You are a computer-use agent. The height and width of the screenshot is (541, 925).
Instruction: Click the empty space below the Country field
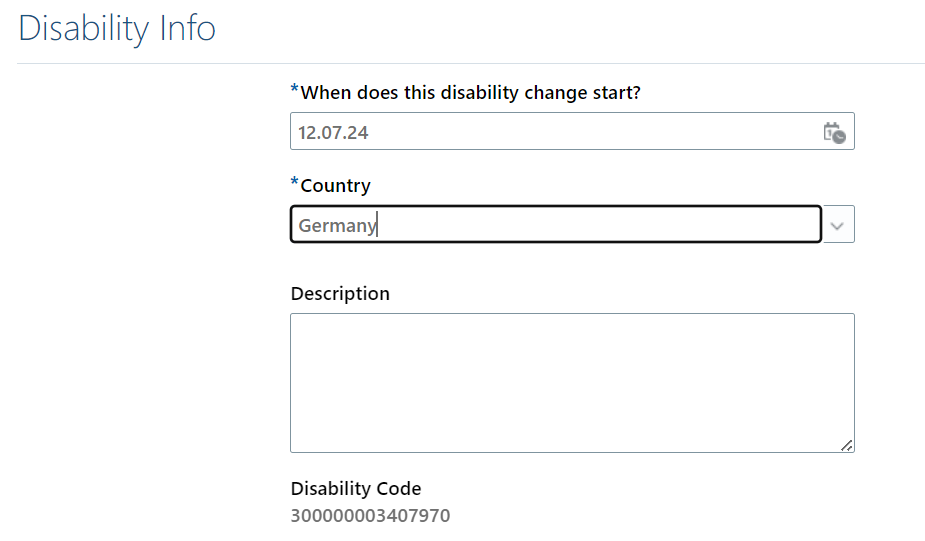(572, 263)
